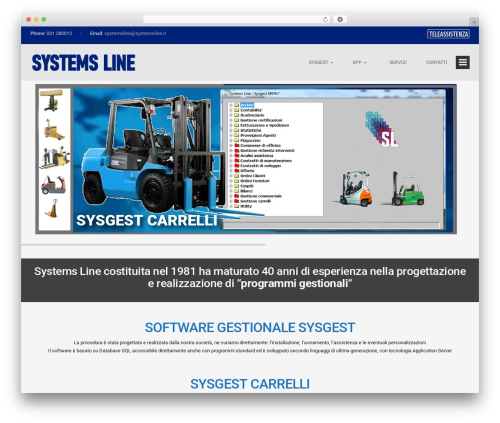
Task: Select the red scooter vehicle thumbnail
Action: [53, 185]
